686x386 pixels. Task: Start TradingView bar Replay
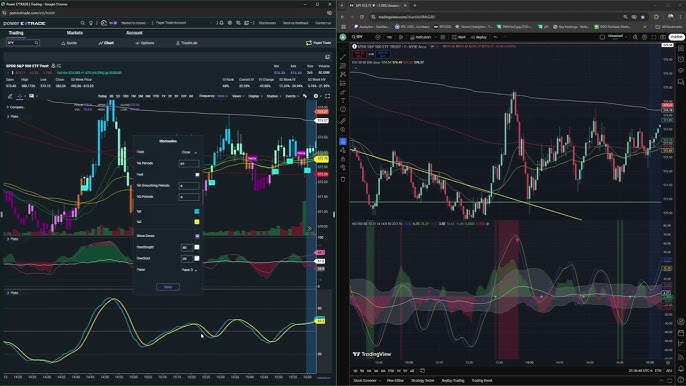tap(479, 37)
